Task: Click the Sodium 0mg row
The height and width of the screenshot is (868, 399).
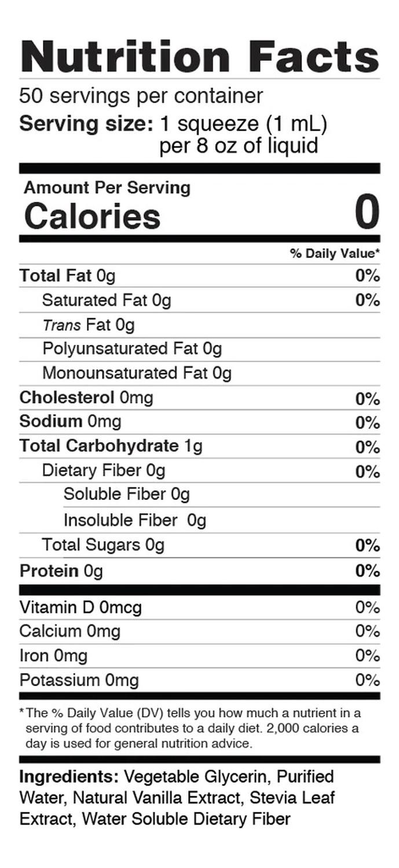Action: pyautogui.click(x=70, y=421)
